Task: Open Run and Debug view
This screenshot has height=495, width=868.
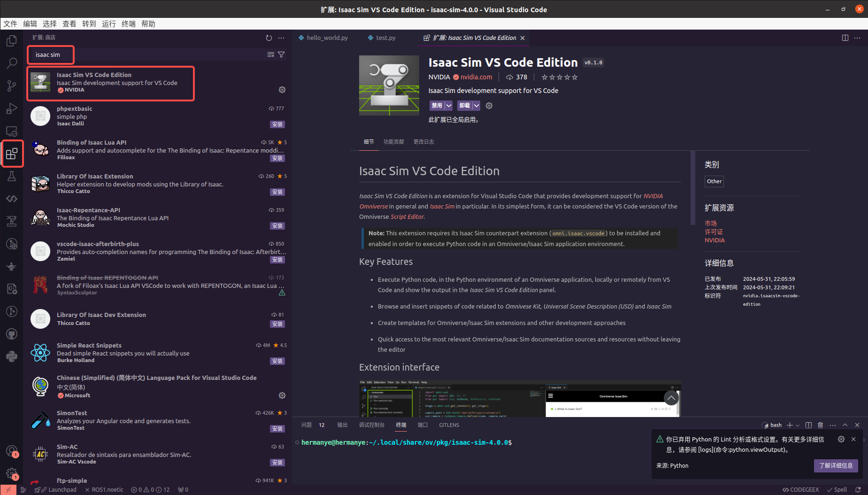Action: coord(12,108)
